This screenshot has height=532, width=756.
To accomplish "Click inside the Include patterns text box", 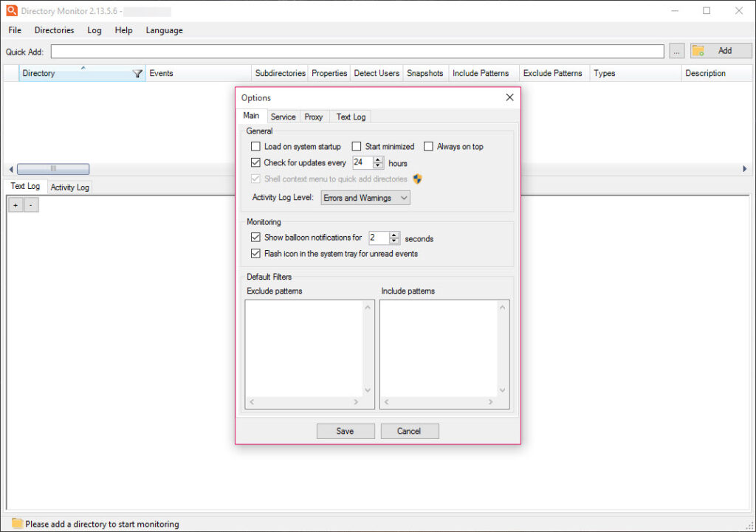I will tap(439, 348).
